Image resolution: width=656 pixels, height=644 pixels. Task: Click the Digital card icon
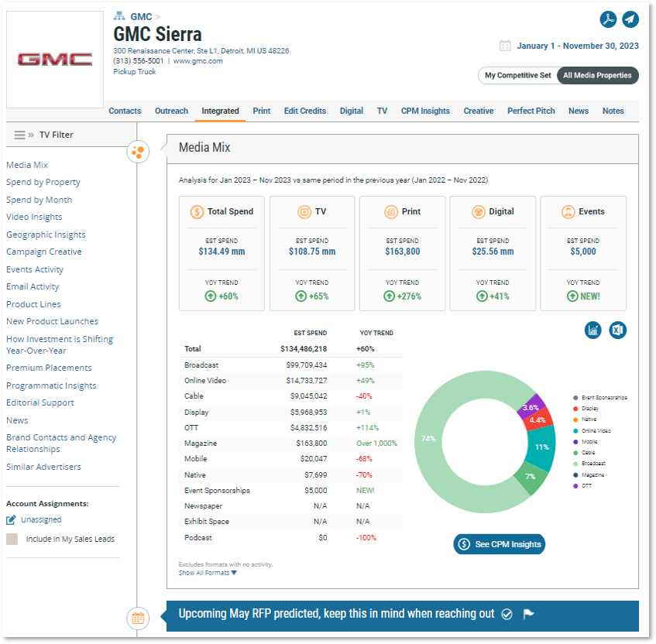click(478, 212)
